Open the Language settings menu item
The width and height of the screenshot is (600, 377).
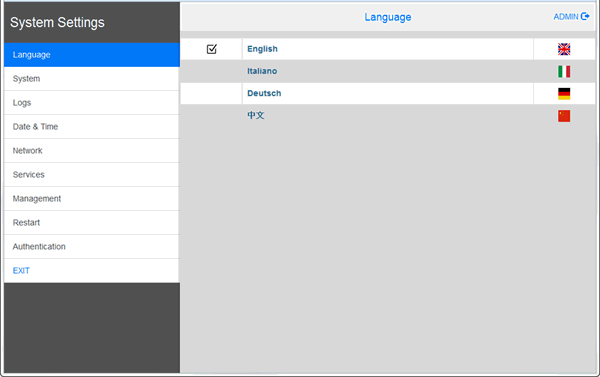[92, 55]
